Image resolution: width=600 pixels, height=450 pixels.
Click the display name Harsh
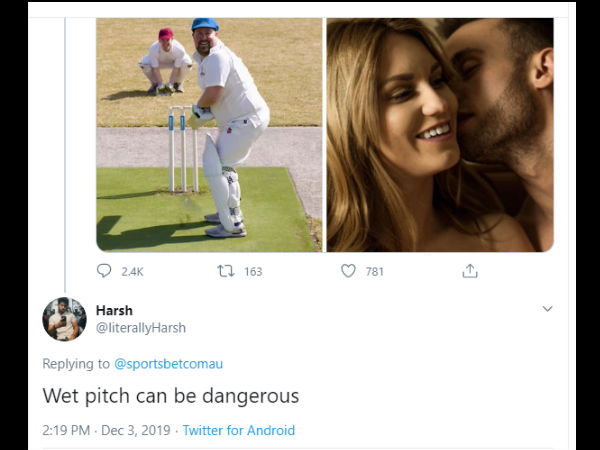114,310
